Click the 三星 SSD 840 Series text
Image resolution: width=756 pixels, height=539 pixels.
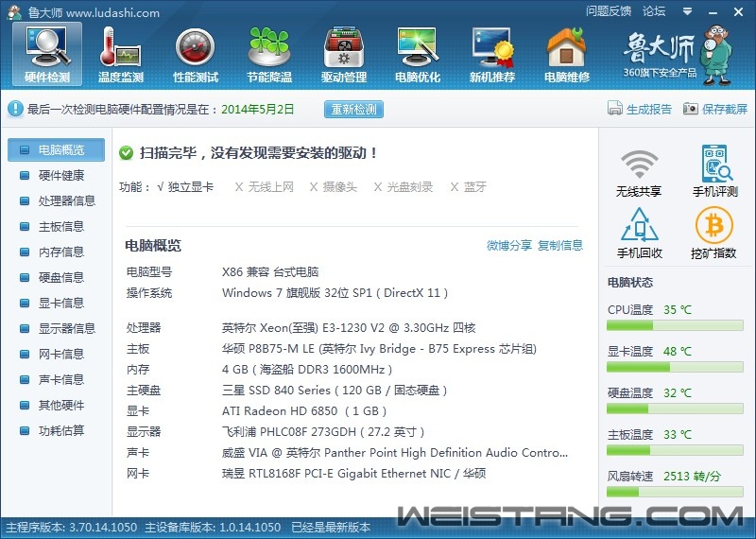pos(335,391)
